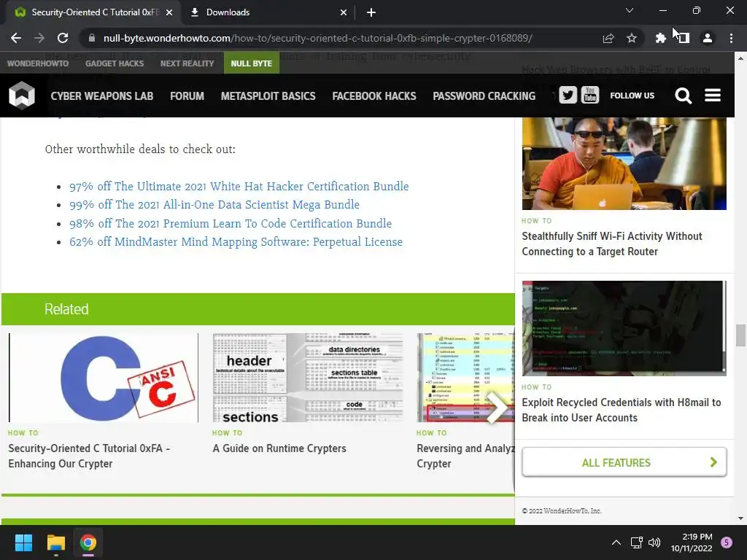Open clock showing 2:19 PM
The height and width of the screenshot is (560, 747).
[x=692, y=542]
